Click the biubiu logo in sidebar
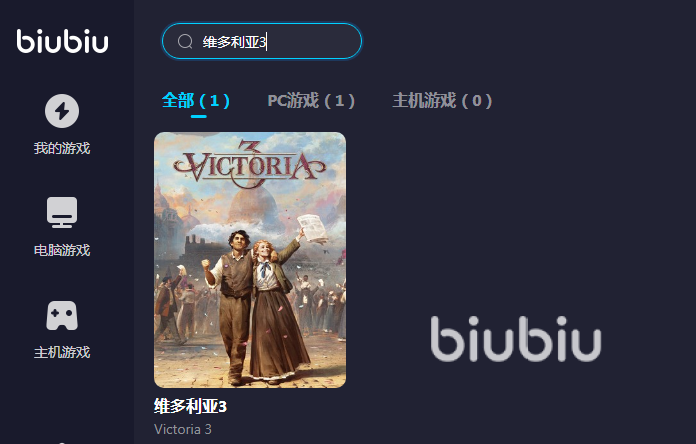Image resolution: width=696 pixels, height=444 pixels. tap(63, 41)
